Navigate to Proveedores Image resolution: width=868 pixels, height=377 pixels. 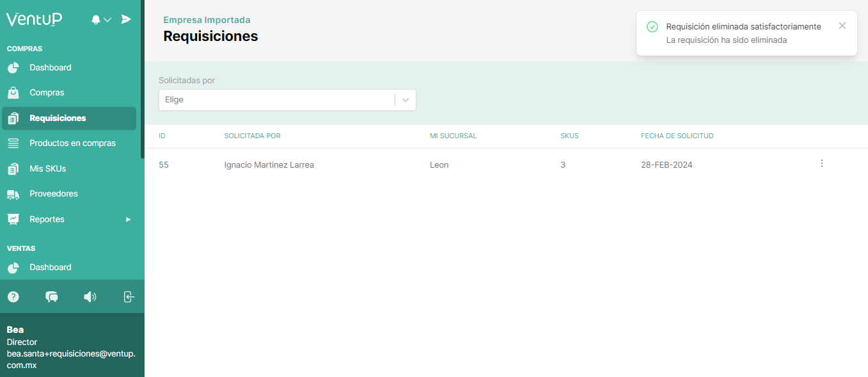(53, 194)
